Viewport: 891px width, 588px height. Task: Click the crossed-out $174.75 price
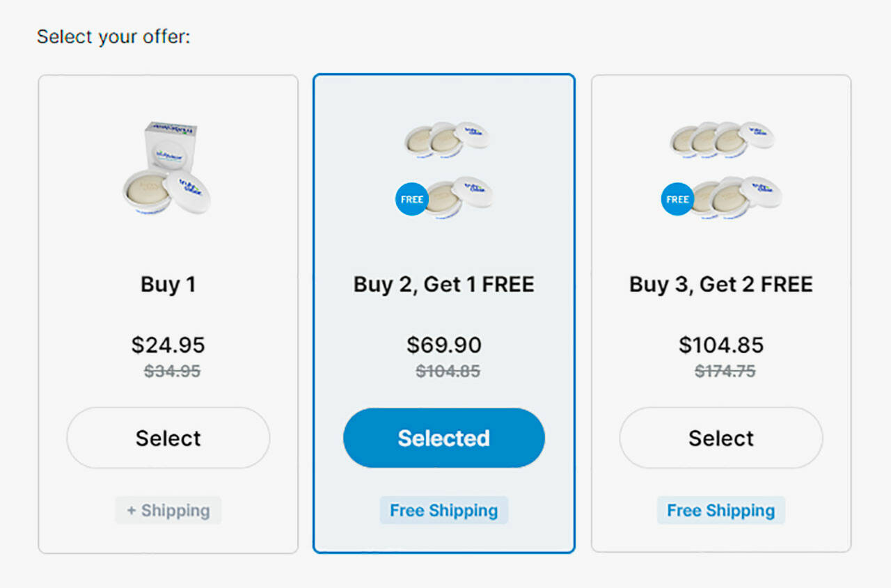coord(725,372)
